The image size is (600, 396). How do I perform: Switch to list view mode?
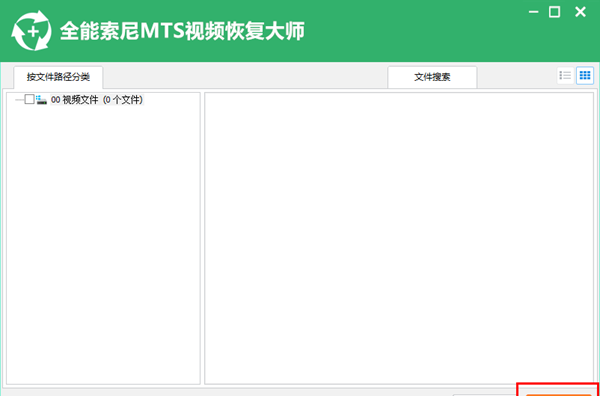[565, 75]
